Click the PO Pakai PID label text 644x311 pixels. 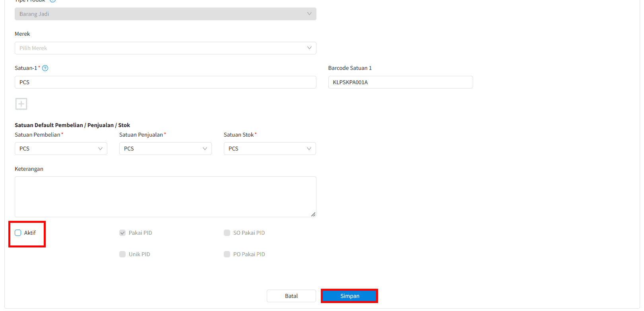click(249, 254)
